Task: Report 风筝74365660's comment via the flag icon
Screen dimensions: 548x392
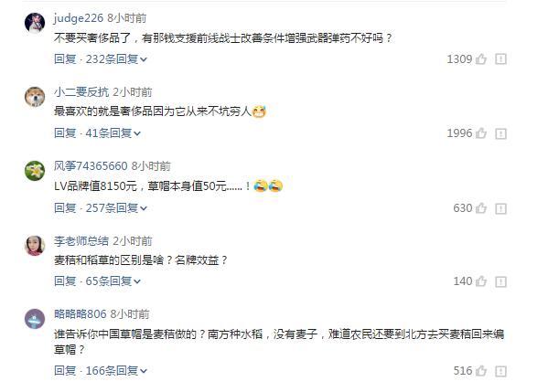Action: pos(500,208)
